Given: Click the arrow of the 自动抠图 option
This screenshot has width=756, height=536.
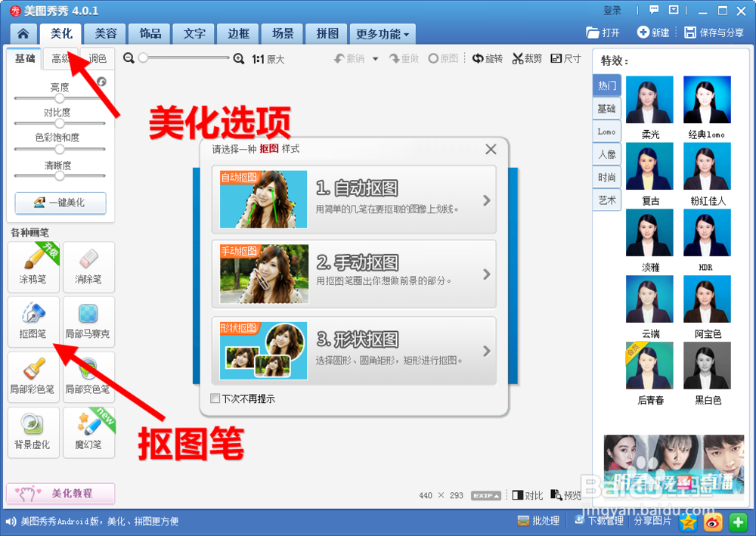Looking at the screenshot, I should tap(487, 200).
